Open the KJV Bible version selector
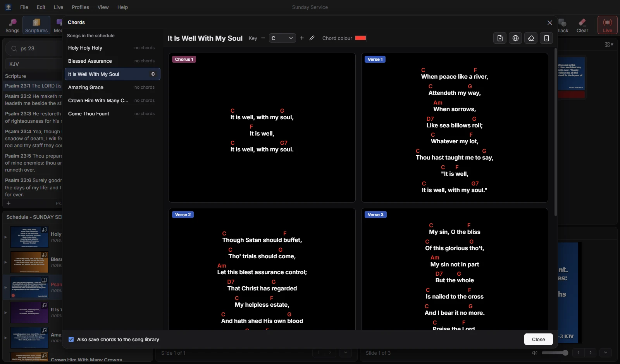This screenshot has width=620, height=364. (34, 64)
